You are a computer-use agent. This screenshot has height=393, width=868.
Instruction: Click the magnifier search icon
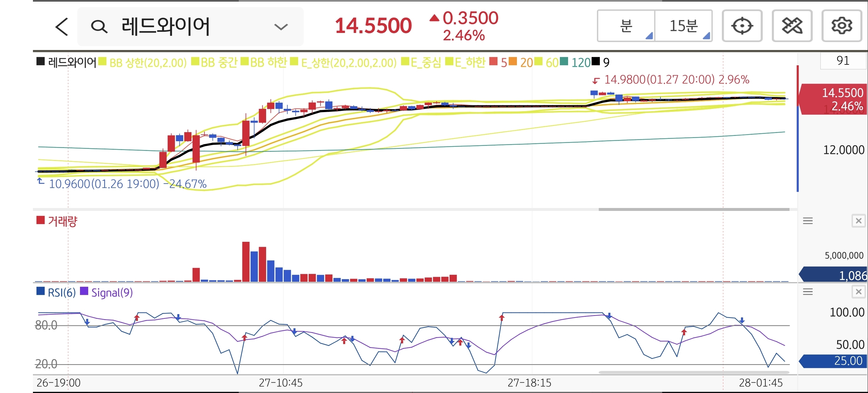(x=99, y=26)
